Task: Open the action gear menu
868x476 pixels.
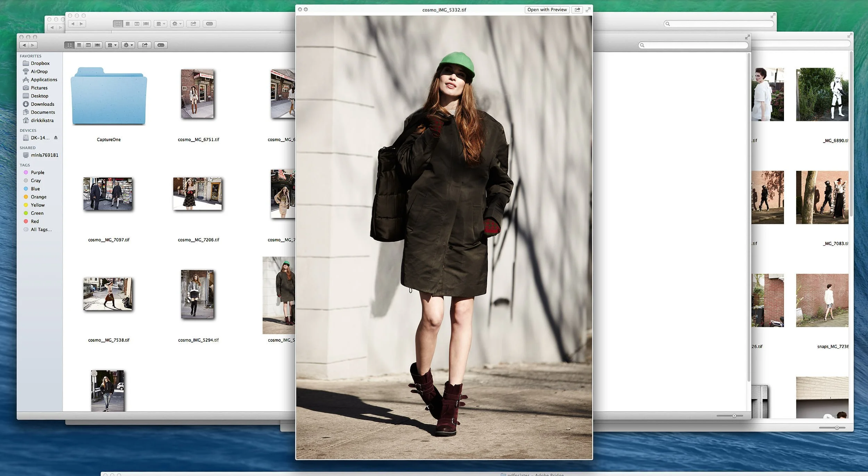Action: [x=128, y=45]
